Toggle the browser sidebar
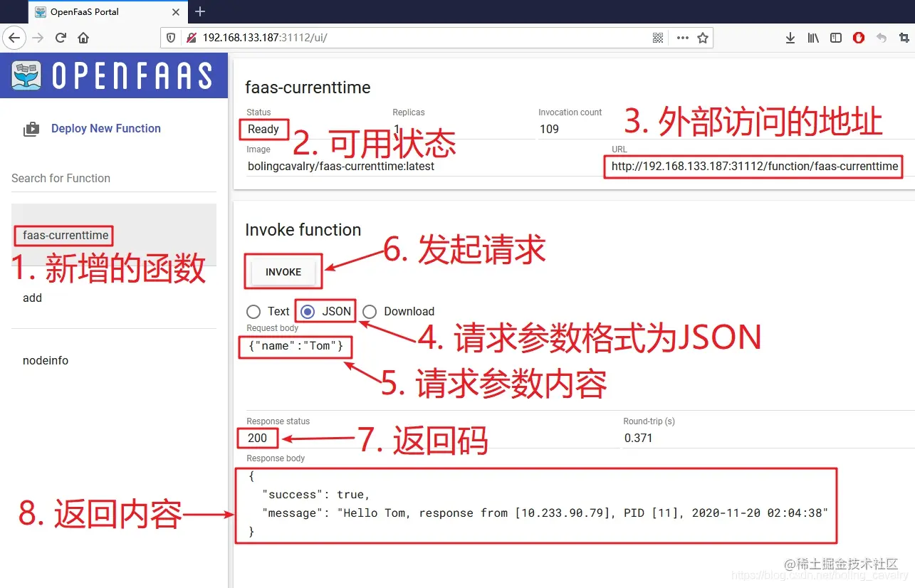Viewport: 915px width, 588px height. 835,38
